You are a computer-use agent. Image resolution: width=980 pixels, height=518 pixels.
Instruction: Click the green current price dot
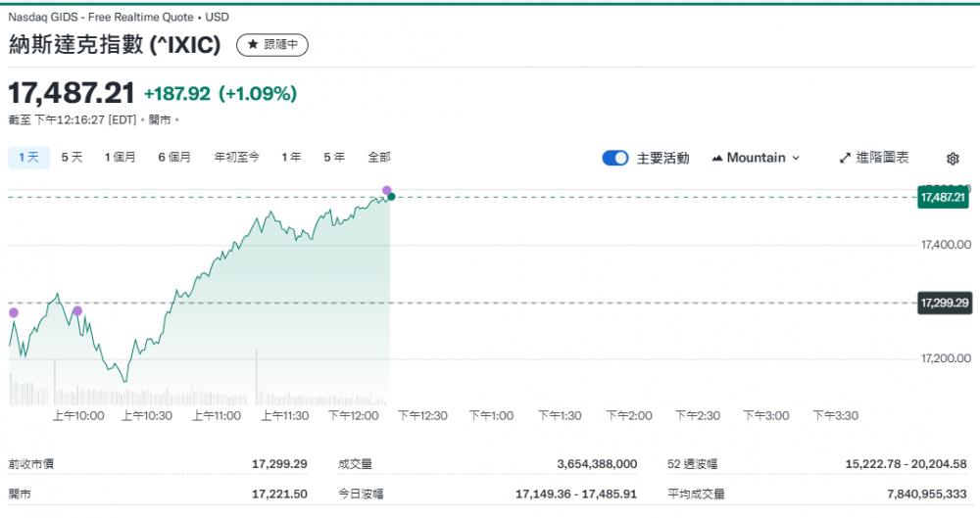tap(391, 198)
